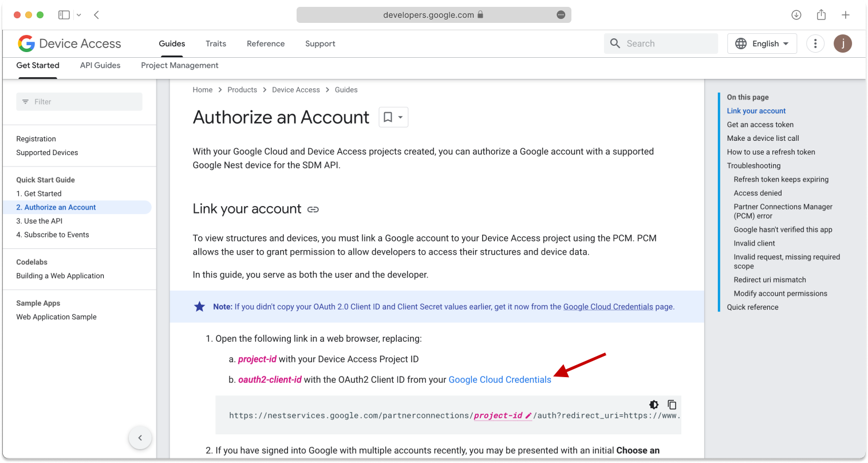Click the funnel icon in the Filter field
This screenshot has height=463, width=868.
(x=25, y=101)
